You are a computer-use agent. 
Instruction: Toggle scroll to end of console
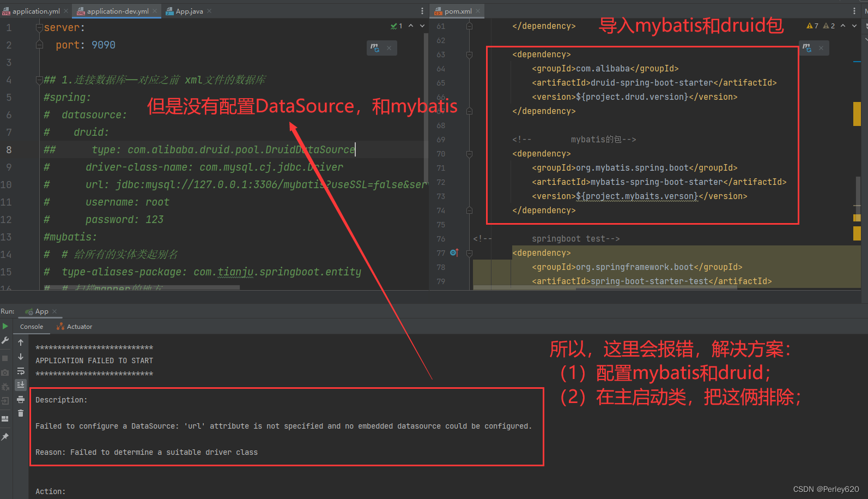[x=21, y=385]
